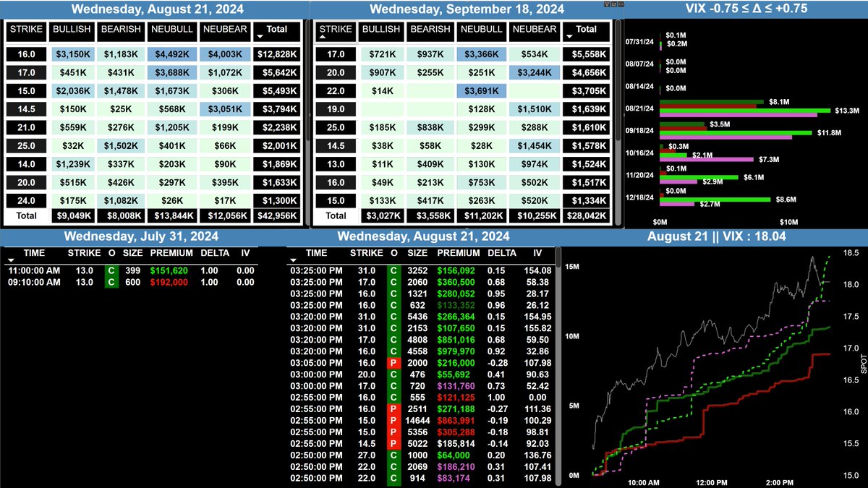Click the 12:00 PM label on chart time axis

point(712,482)
